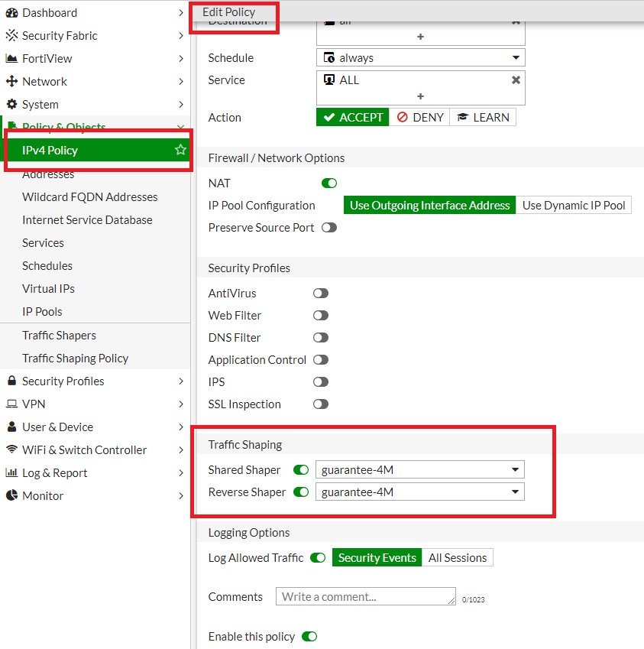Image resolution: width=644 pixels, height=649 pixels.
Task: Click the Monitor pie chart icon
Action: [x=12, y=495]
